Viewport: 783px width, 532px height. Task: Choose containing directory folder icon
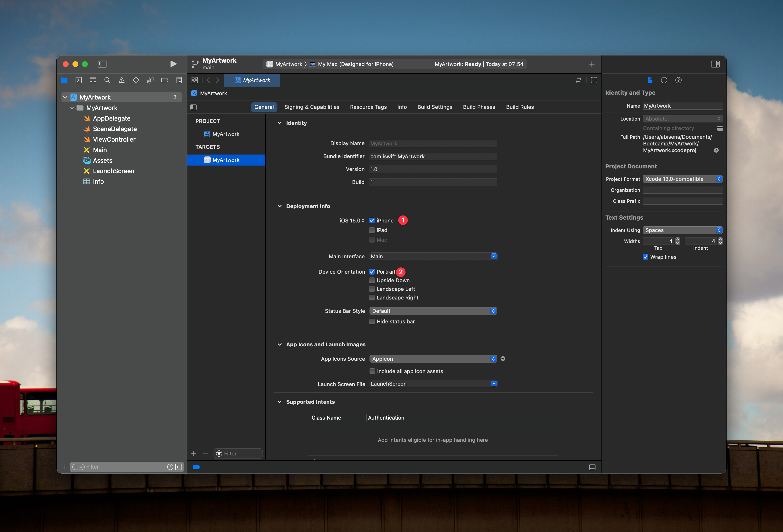pyautogui.click(x=720, y=128)
